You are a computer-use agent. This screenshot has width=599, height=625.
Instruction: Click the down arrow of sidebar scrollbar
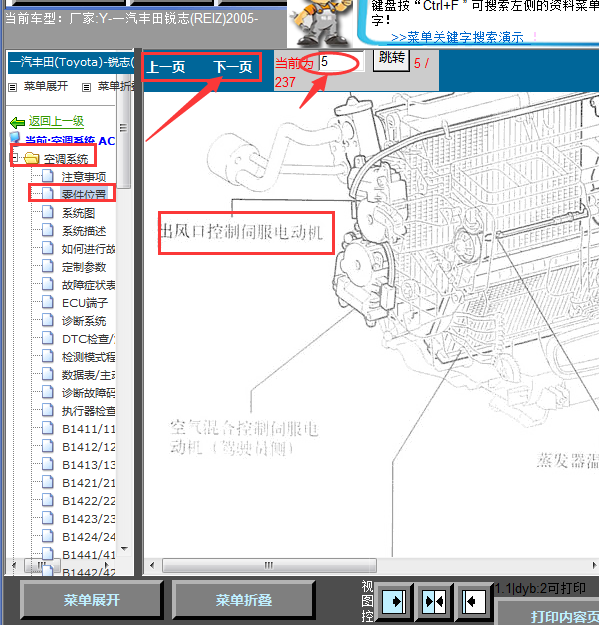[124, 549]
